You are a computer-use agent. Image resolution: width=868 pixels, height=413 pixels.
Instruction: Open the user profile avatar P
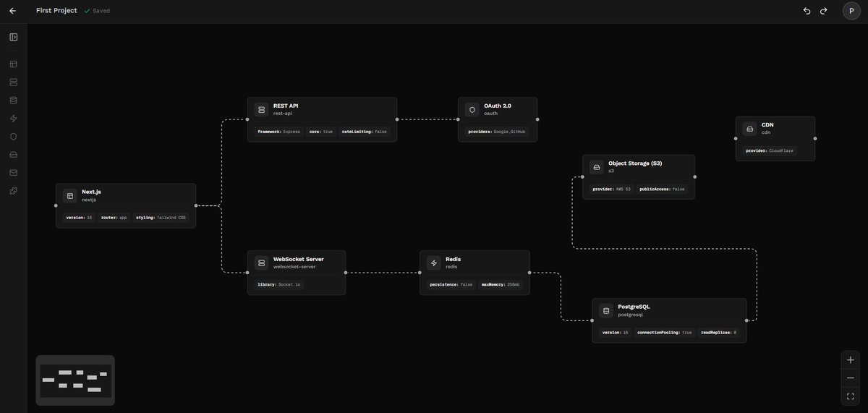[851, 11]
